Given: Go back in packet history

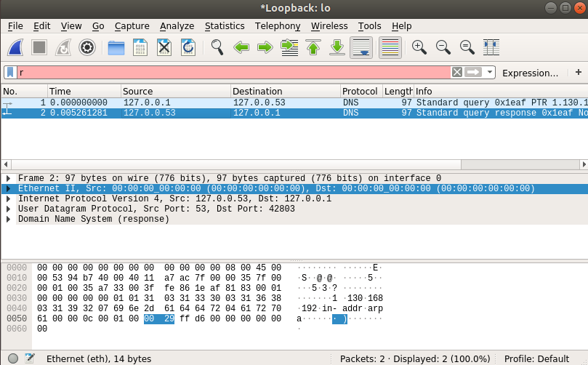Looking at the screenshot, I should 241,48.
